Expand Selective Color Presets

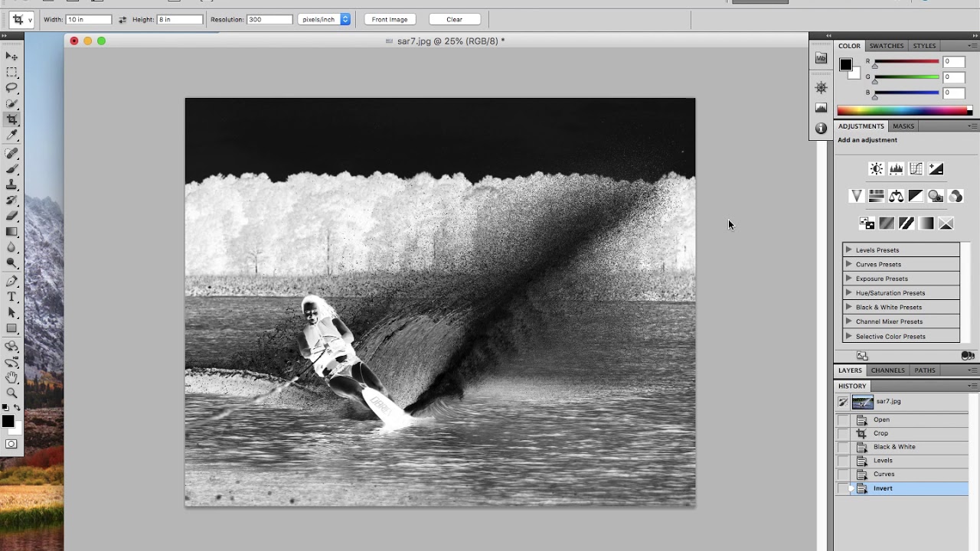[x=848, y=336]
